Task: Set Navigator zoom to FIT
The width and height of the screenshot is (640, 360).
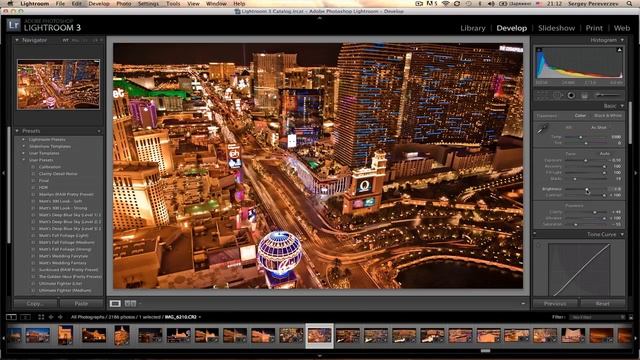Action: [65, 40]
